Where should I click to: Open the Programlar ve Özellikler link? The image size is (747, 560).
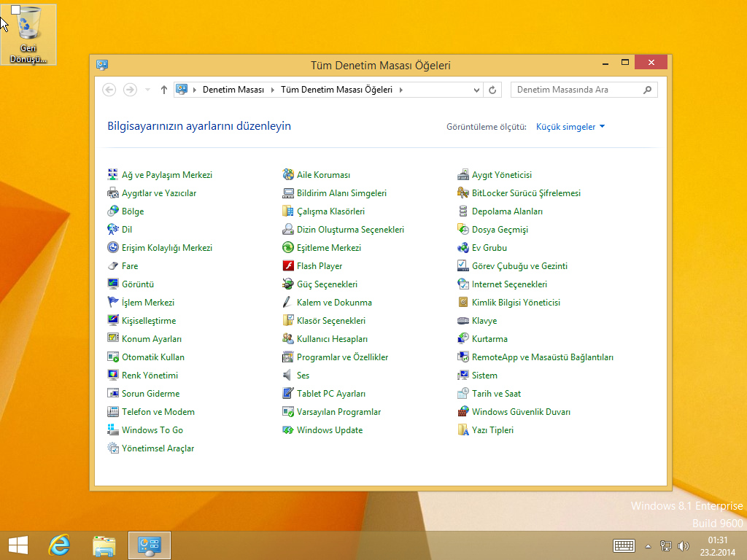pyautogui.click(x=342, y=357)
